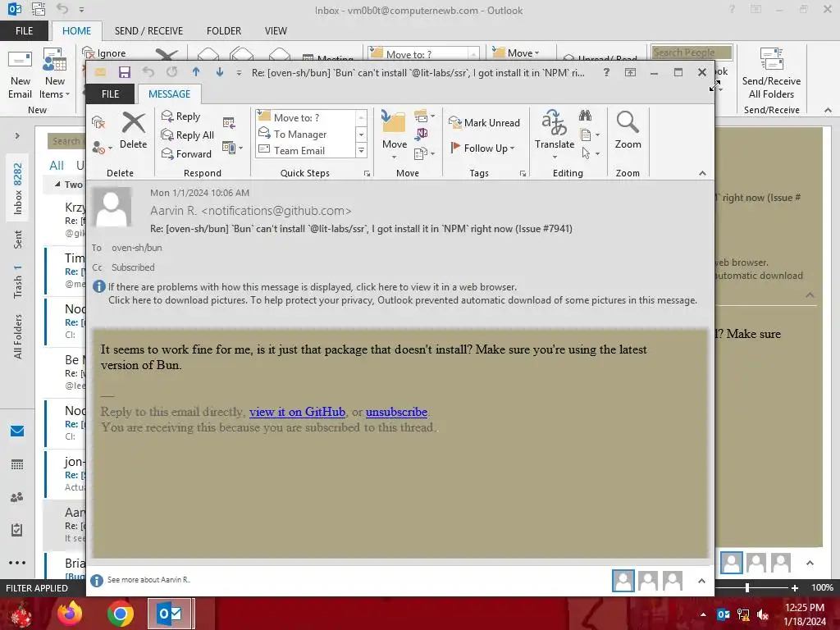Click the sender's avatar picture

(112, 207)
